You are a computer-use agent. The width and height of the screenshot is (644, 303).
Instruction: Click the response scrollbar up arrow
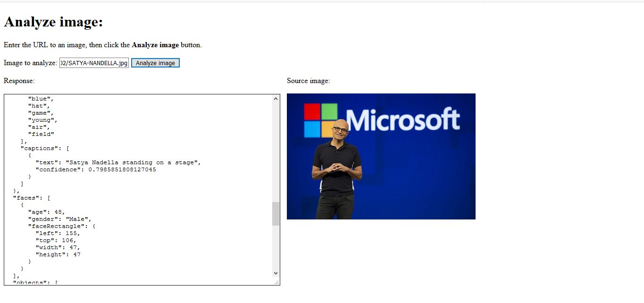click(276, 98)
